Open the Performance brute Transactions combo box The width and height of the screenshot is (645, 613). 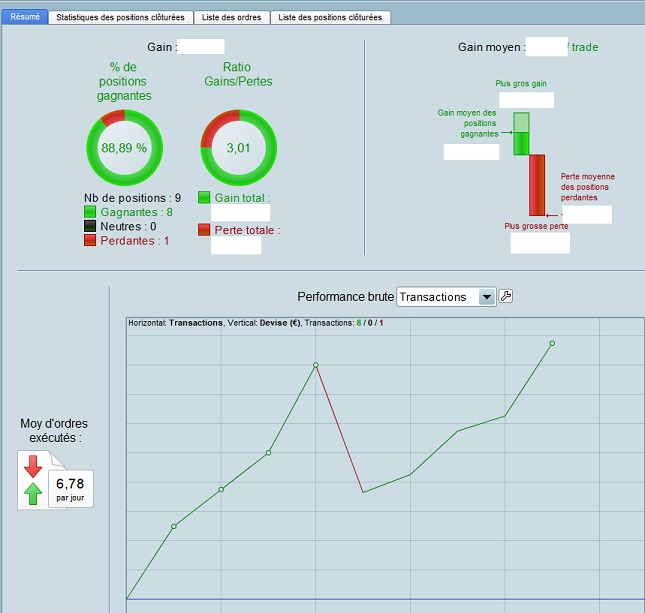(x=446, y=297)
